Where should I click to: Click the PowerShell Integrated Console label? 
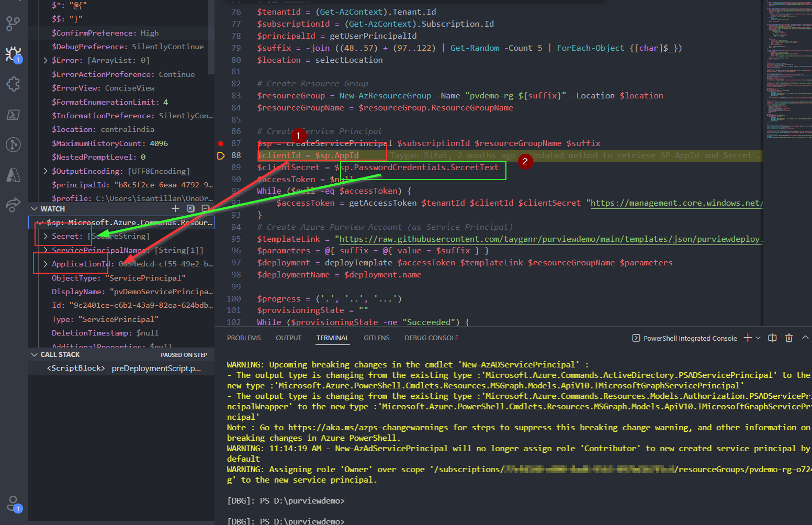pyautogui.click(x=690, y=338)
